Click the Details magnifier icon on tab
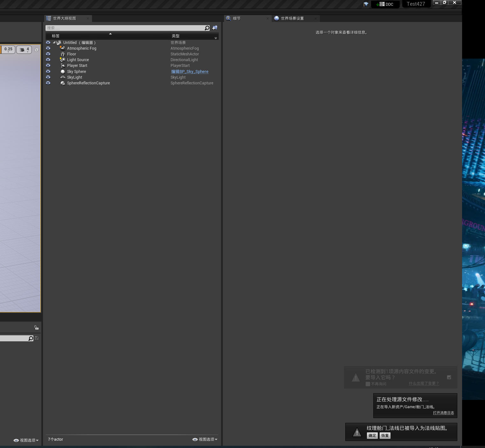 228,18
